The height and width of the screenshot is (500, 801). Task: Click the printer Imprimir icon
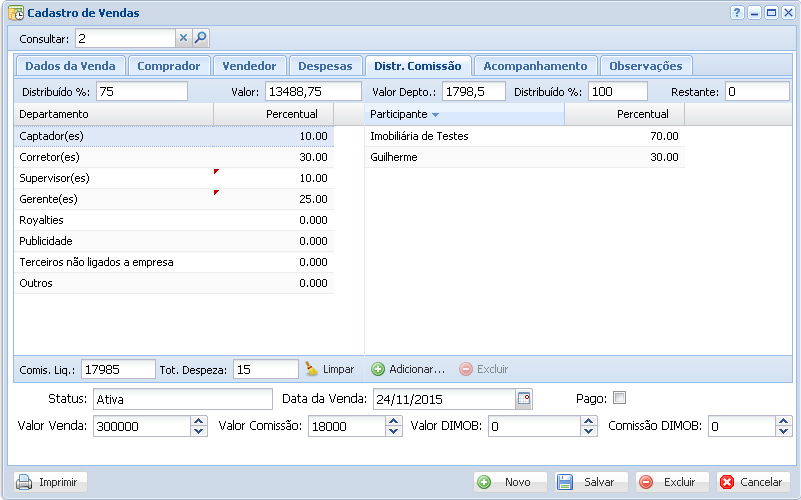coord(24,482)
